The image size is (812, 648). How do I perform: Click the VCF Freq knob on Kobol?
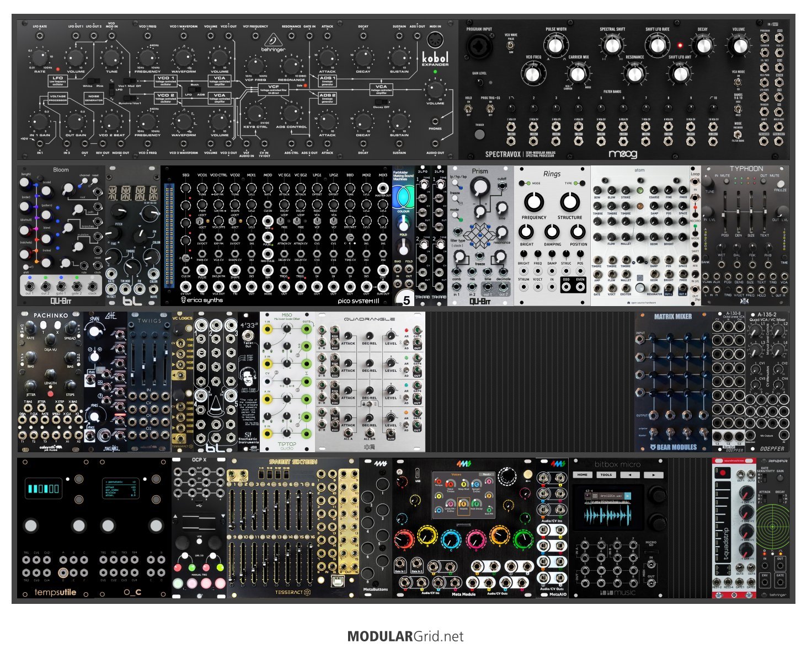pyautogui.click(x=255, y=66)
